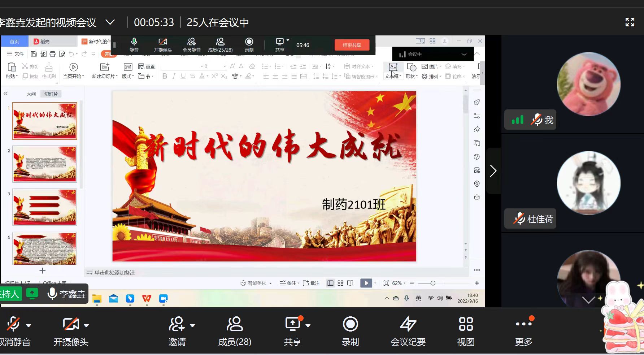644x355 pixels.
Task: Start recording with the 录制 button
Action: pyautogui.click(x=350, y=324)
